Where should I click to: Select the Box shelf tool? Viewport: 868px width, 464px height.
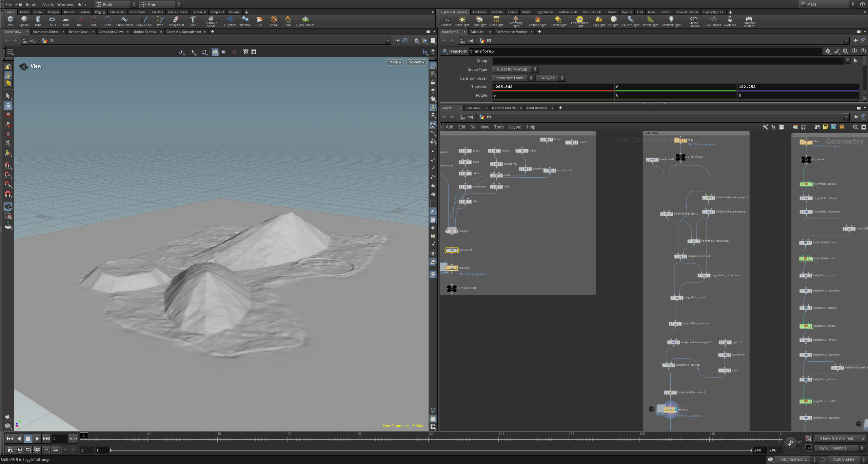click(10, 21)
